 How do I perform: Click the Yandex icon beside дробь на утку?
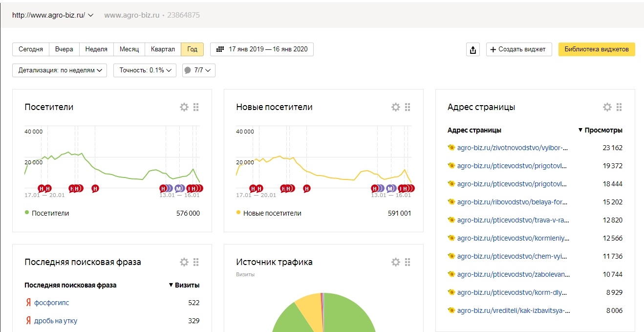coord(28,321)
